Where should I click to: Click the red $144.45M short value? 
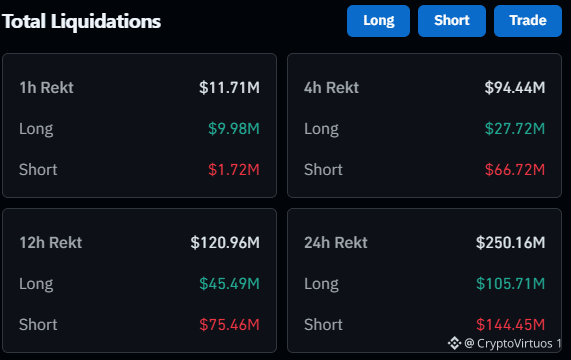click(x=511, y=325)
